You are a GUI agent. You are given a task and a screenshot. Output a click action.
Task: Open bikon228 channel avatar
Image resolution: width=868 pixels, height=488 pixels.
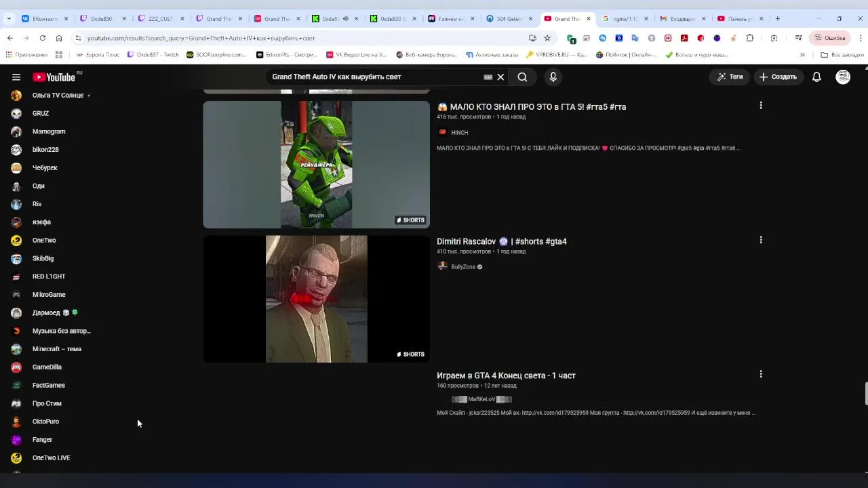tap(16, 150)
